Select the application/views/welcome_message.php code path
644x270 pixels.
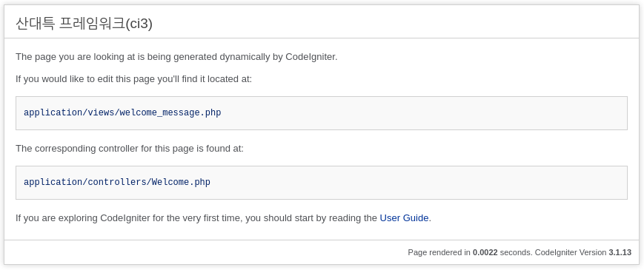(x=122, y=112)
